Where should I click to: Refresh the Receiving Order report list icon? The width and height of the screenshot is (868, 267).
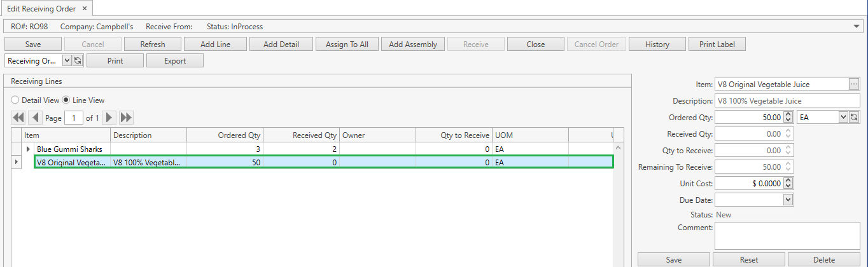(x=78, y=60)
